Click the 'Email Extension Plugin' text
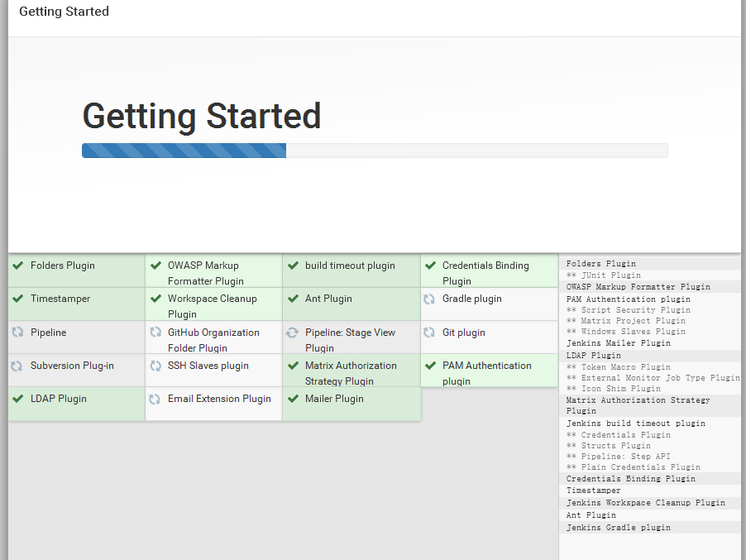746x560 pixels. (219, 399)
